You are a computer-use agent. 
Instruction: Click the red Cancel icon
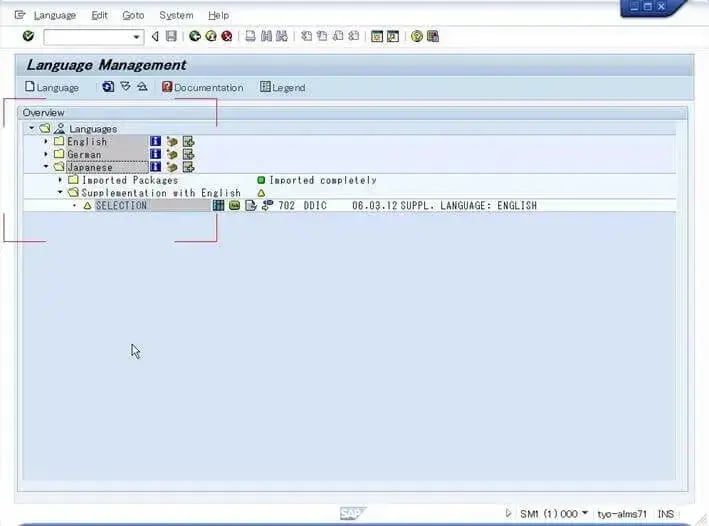coord(227,36)
